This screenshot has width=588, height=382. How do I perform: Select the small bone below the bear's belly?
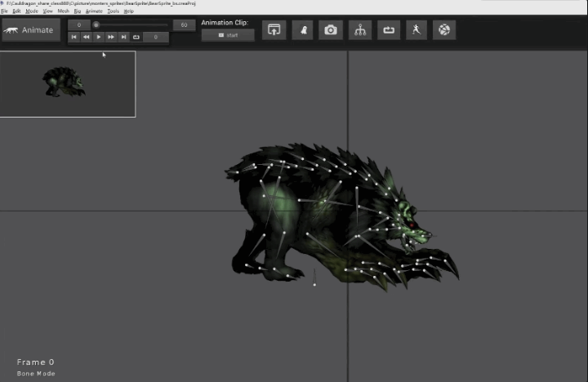pos(314,278)
